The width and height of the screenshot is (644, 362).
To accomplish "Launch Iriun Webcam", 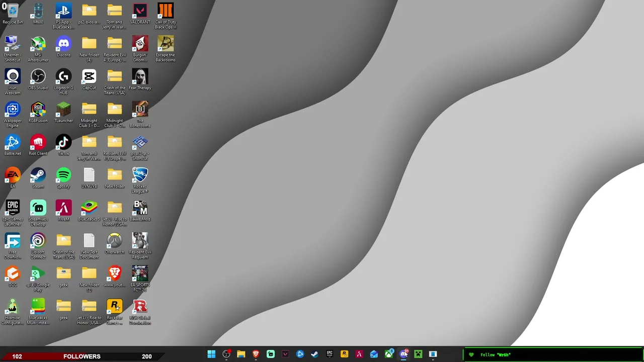I will coord(13,82).
